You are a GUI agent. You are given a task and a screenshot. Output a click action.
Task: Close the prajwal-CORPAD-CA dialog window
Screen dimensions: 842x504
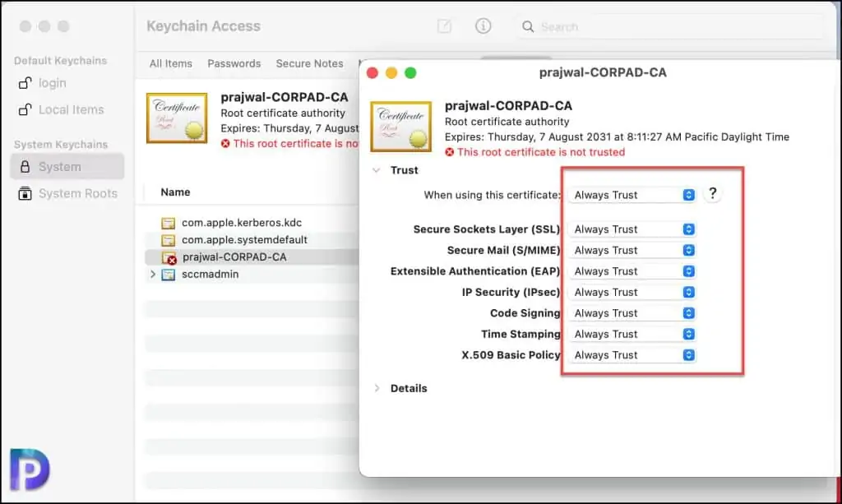pos(372,72)
